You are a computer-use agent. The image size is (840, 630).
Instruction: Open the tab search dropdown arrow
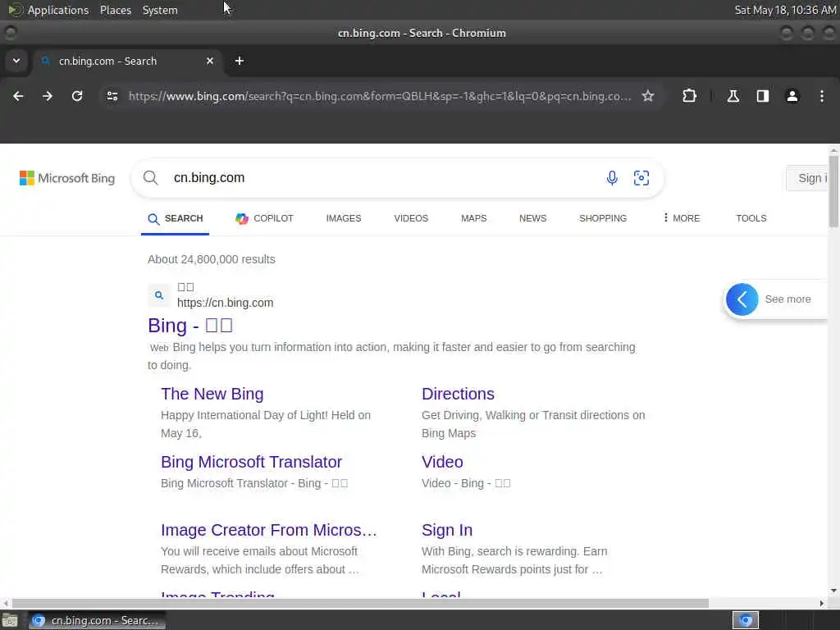[16, 61]
